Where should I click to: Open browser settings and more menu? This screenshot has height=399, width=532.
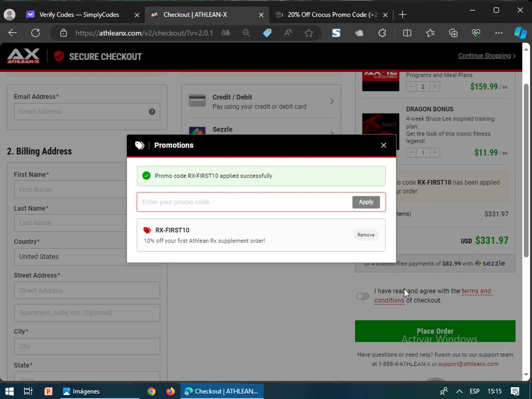499,33
